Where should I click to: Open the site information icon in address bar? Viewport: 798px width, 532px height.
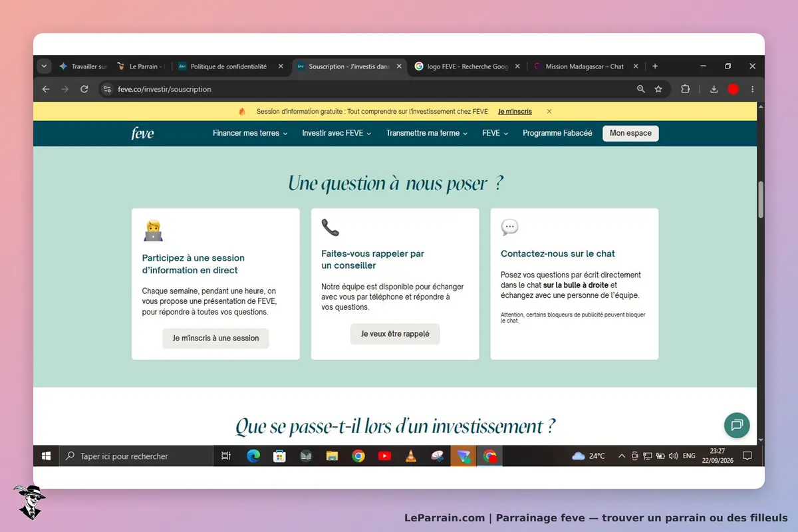[x=108, y=89]
